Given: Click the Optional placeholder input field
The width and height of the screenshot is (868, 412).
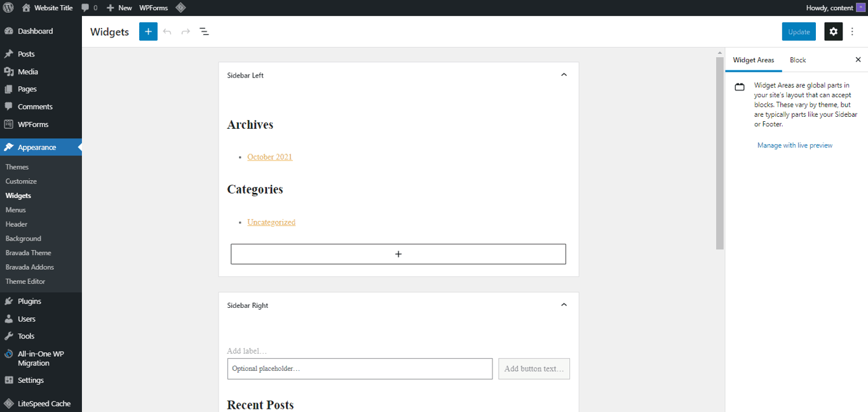Looking at the screenshot, I should (360, 369).
